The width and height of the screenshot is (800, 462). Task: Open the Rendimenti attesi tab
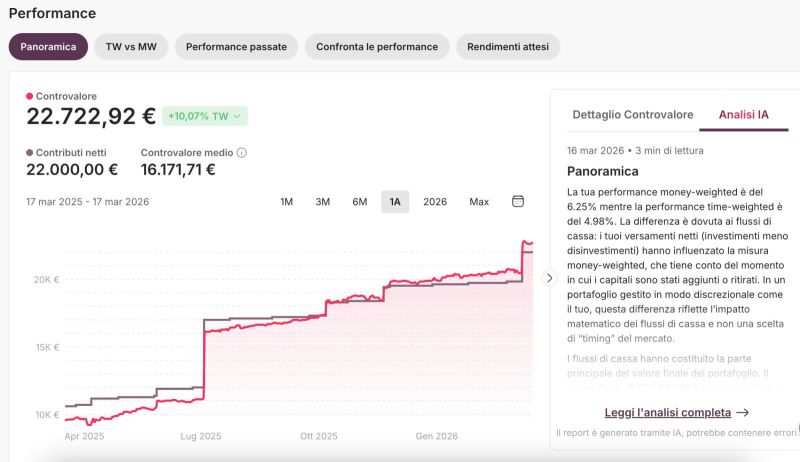click(x=508, y=47)
